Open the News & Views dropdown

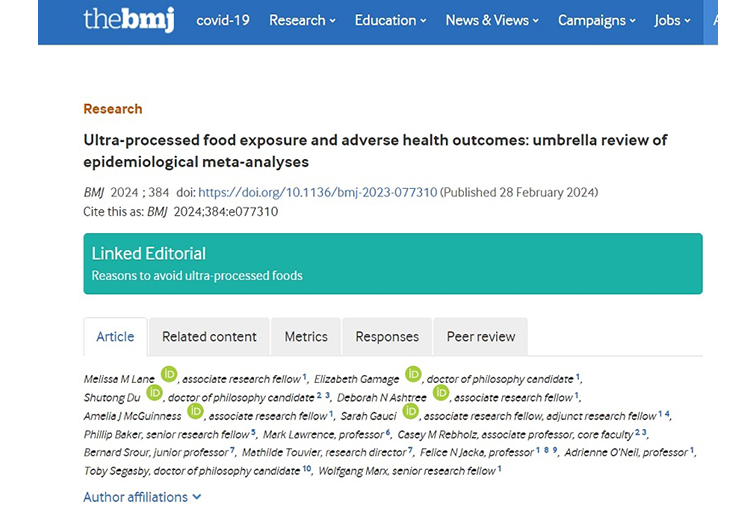(x=492, y=20)
